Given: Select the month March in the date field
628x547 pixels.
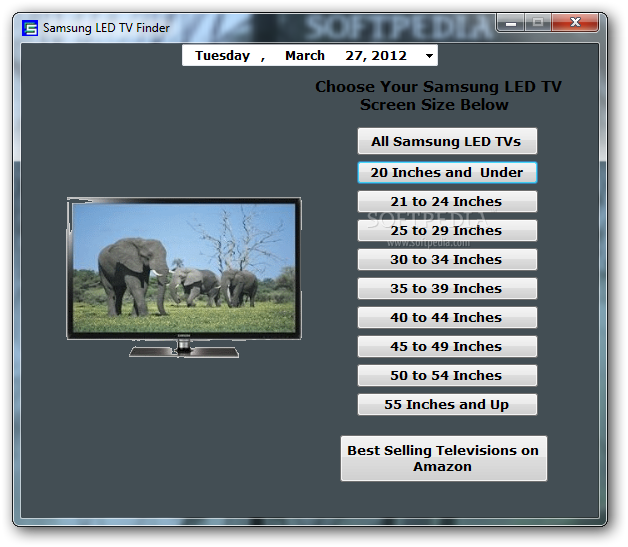Looking at the screenshot, I should 305,55.
